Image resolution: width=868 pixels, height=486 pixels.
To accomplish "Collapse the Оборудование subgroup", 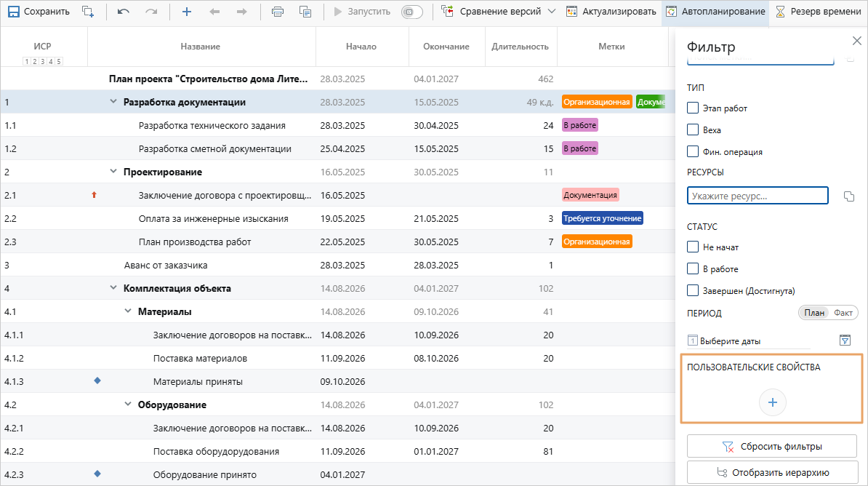I will (128, 405).
